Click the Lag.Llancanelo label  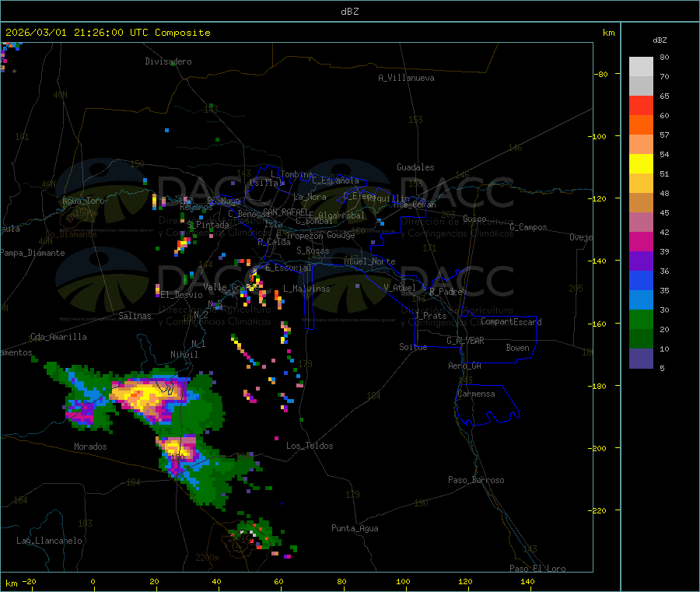(x=49, y=541)
